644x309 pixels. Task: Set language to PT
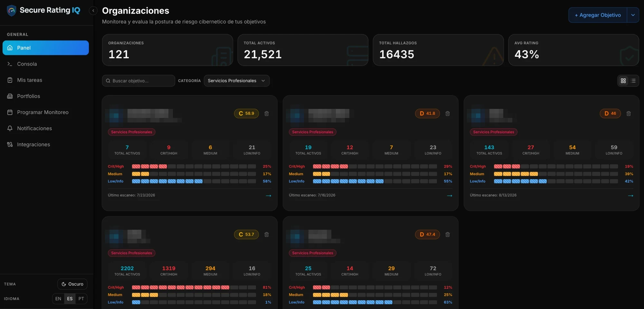point(81,299)
